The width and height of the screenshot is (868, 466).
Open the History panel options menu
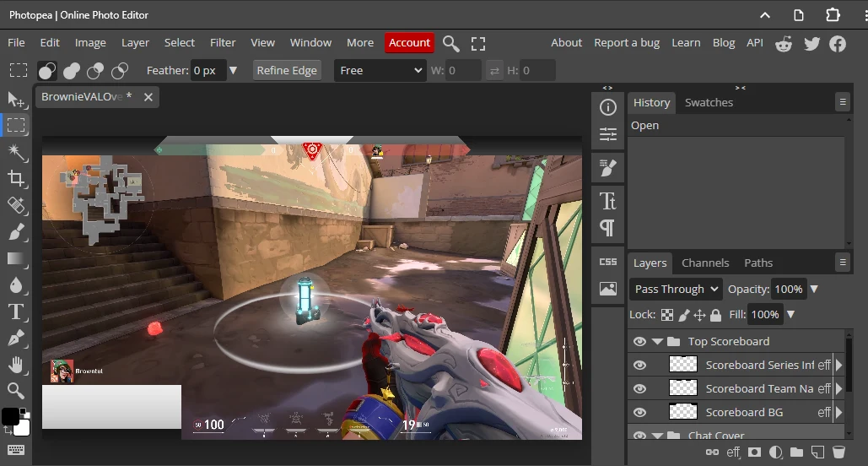click(843, 102)
